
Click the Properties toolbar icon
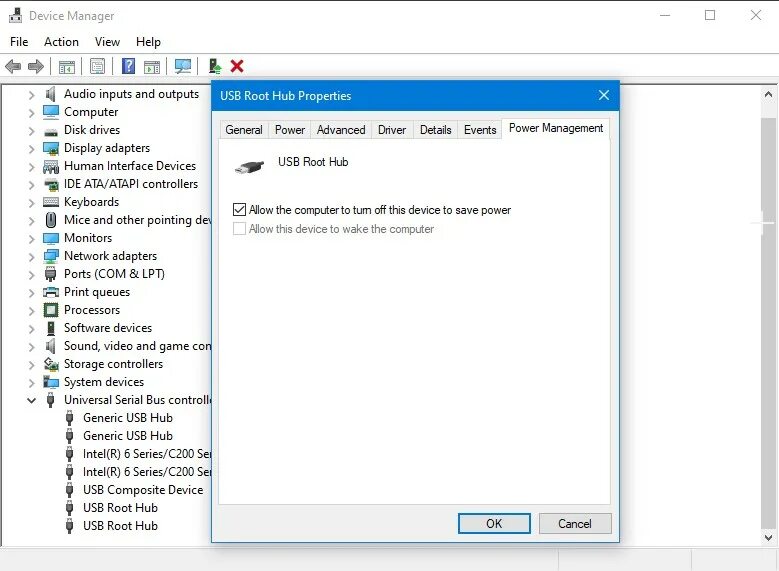tap(97, 66)
